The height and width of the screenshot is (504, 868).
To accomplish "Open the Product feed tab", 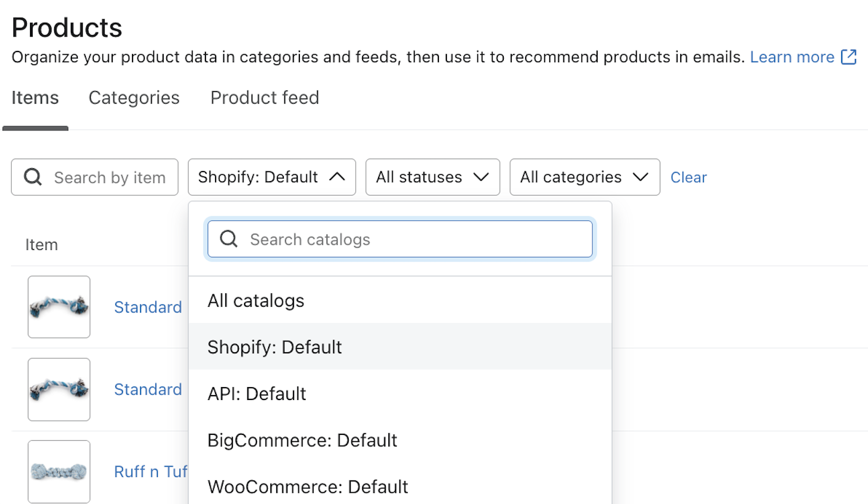I will point(264,98).
